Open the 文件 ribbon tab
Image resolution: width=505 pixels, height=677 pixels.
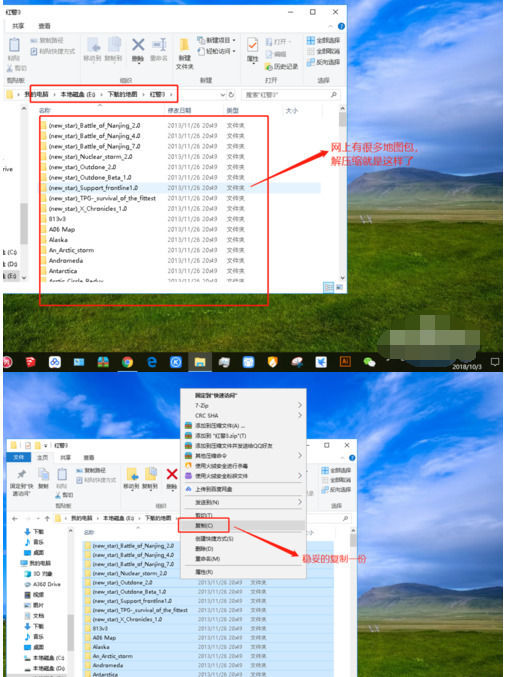click(x=19, y=457)
